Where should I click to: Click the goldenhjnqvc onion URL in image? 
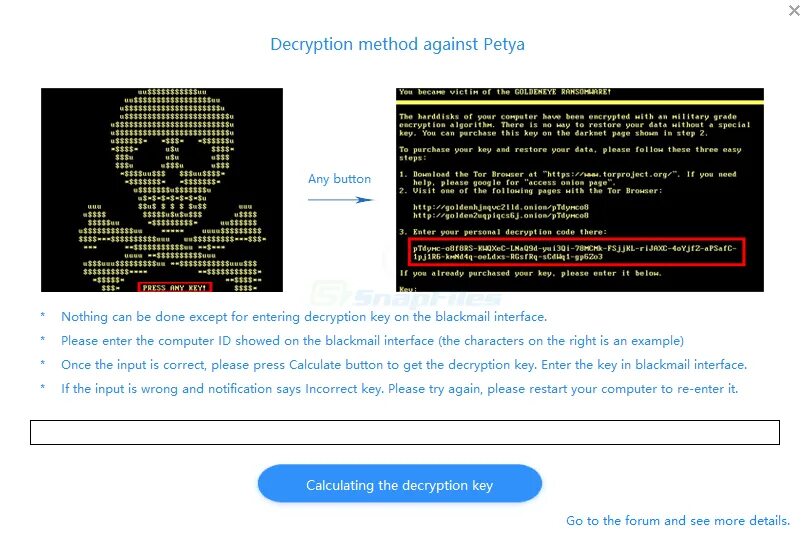click(x=501, y=207)
